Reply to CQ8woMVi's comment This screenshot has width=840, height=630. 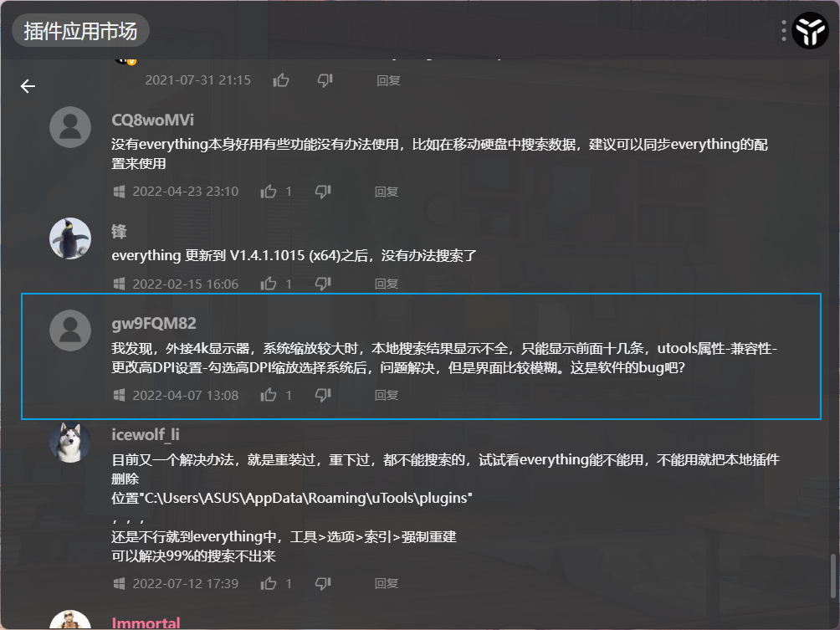(387, 192)
